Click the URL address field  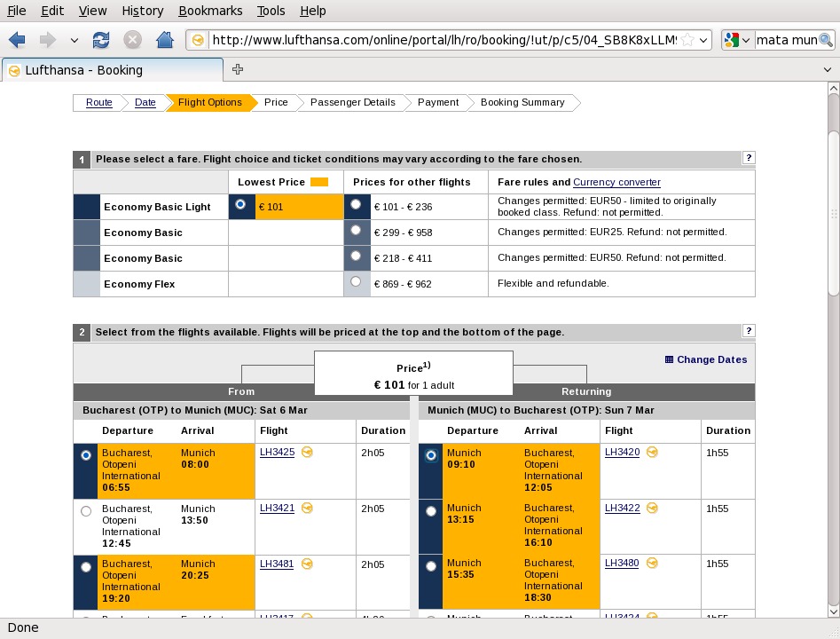click(444, 40)
